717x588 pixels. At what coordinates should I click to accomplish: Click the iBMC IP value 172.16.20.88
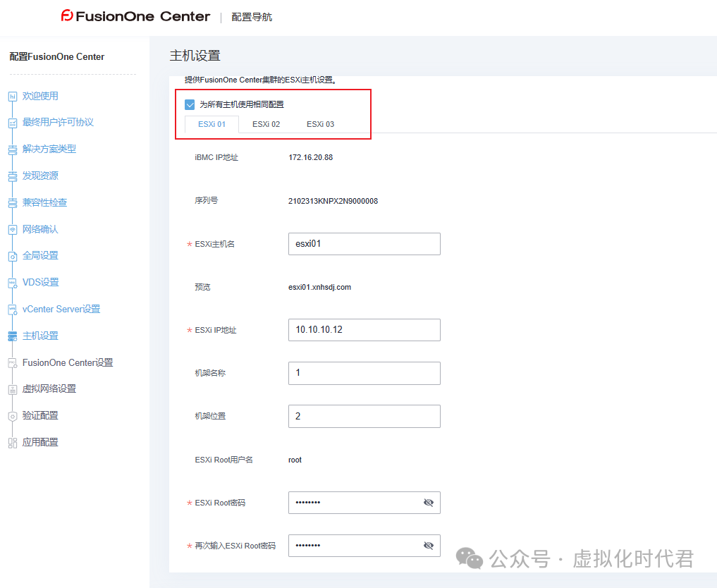coord(310,157)
